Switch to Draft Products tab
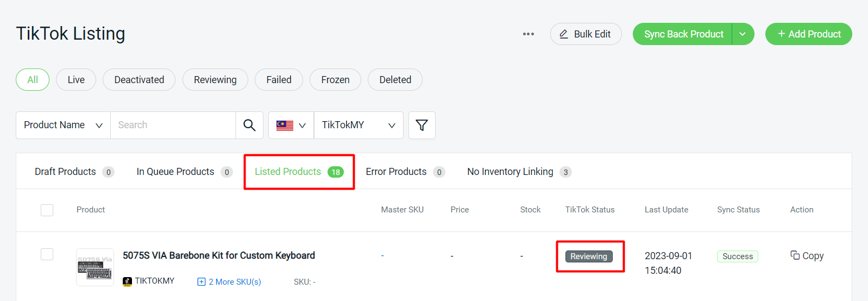 74,172
